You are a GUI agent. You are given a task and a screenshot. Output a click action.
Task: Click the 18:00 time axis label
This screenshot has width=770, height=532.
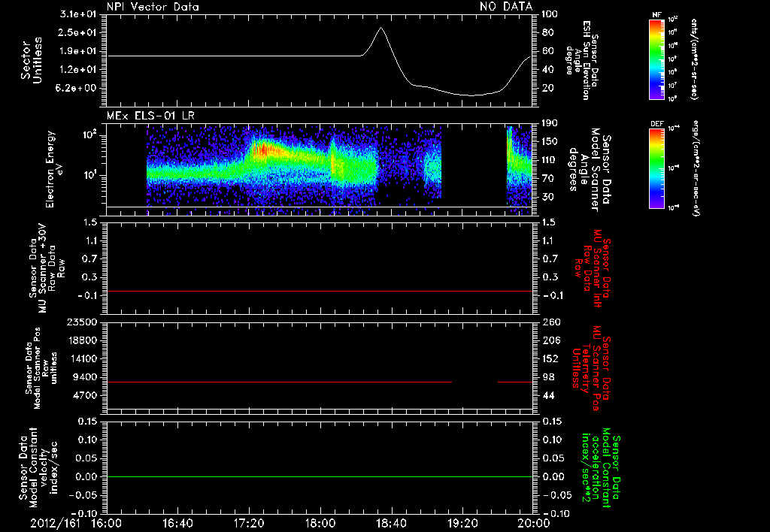[320, 523]
